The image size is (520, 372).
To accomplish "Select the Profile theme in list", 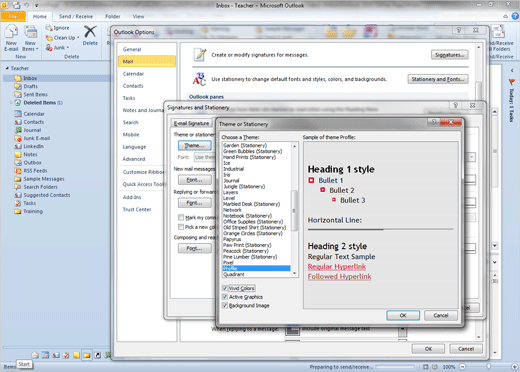I will coord(256,269).
